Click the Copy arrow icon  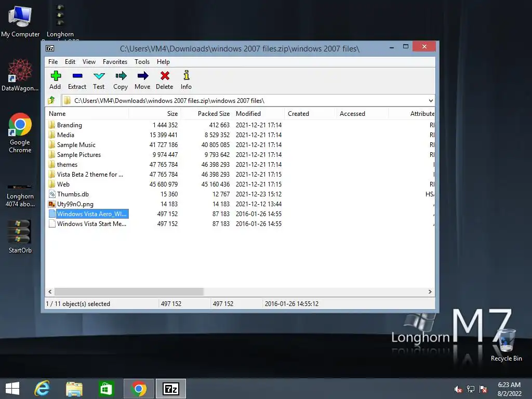coord(121,76)
